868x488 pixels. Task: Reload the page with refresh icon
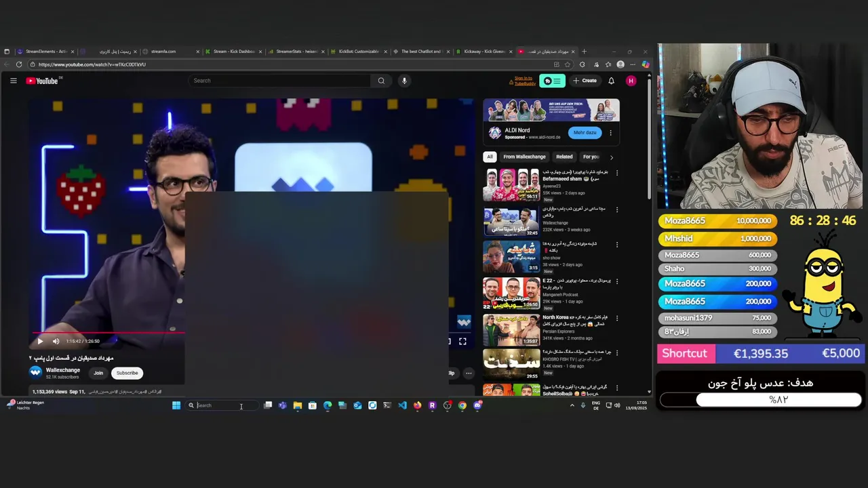coord(19,64)
